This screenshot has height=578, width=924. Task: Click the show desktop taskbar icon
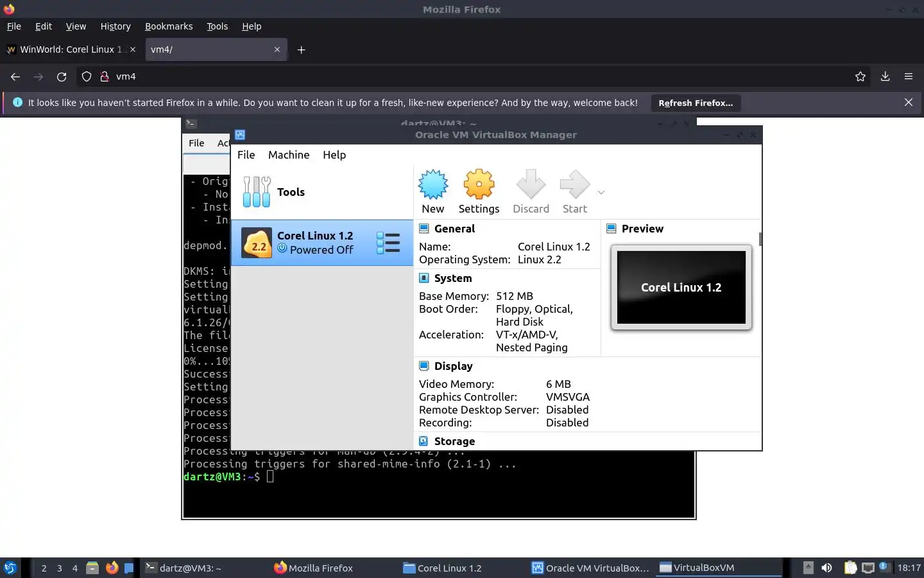tap(129, 568)
